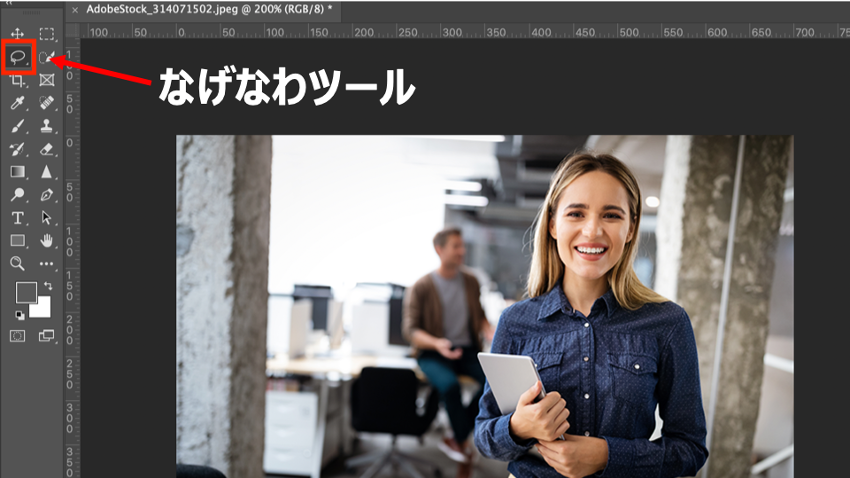Image resolution: width=850 pixels, height=478 pixels.
Task: Select the Clone Stamp tool
Action: point(47,126)
